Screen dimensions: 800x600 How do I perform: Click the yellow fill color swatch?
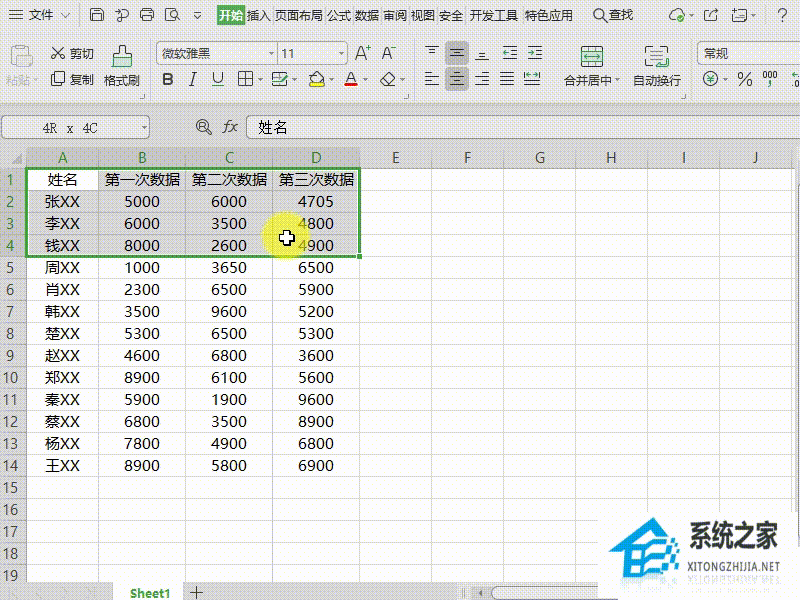(316, 79)
